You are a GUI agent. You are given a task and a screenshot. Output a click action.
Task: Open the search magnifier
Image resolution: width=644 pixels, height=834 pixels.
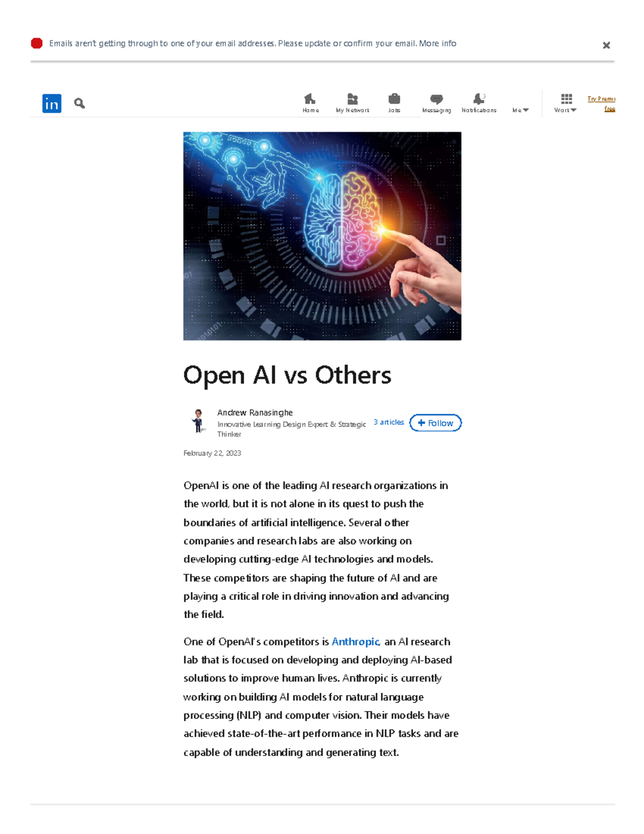(x=79, y=103)
